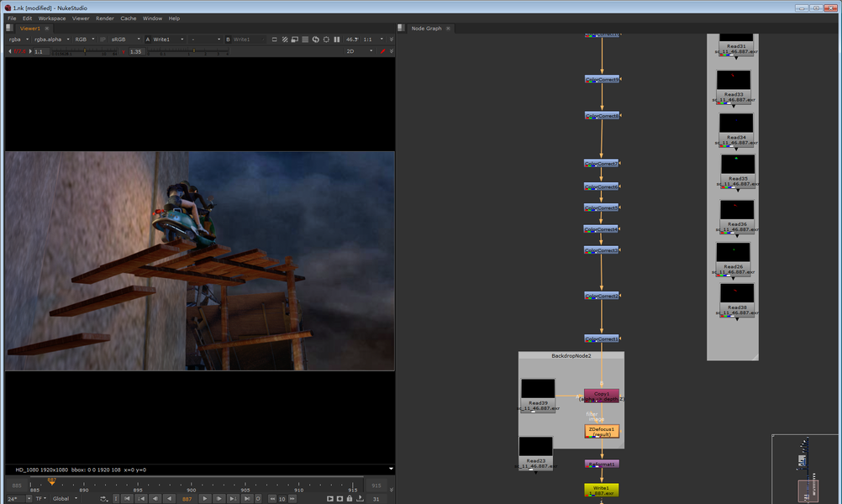This screenshot has height=504, width=842.
Task: Open the RGB display channel dropdown
Action: click(84, 39)
